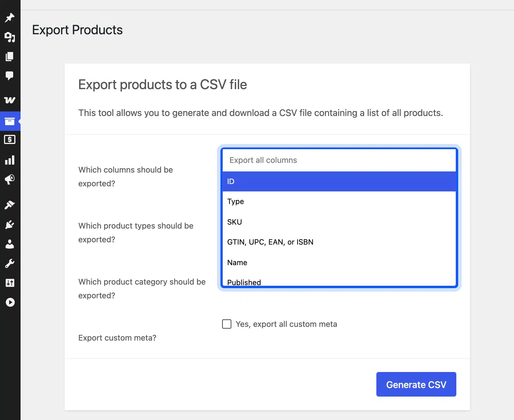The image size is (514, 420).
Task: Click the 'Export Products' page title
Action: point(77,30)
